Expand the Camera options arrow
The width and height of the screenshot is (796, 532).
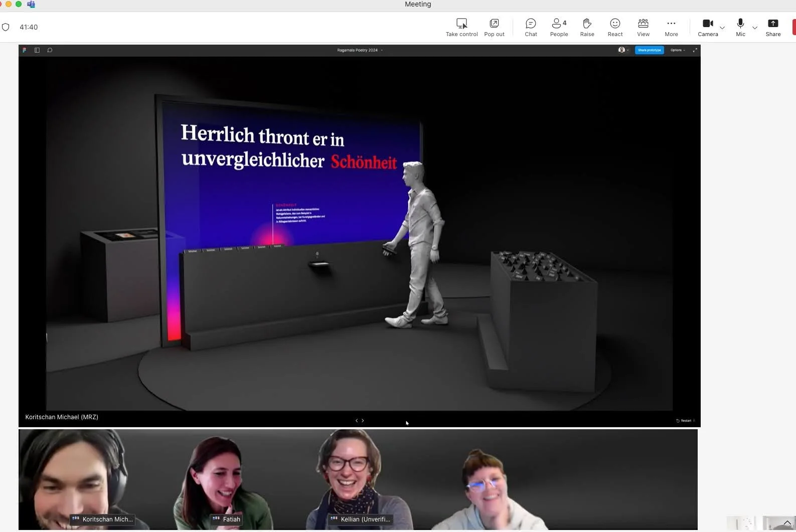722,28
